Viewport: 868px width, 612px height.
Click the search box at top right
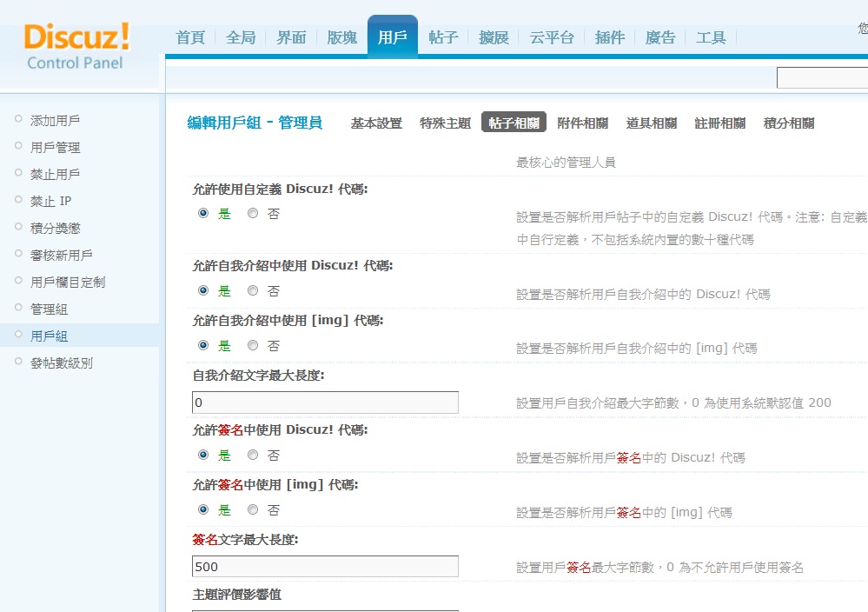pyautogui.click(x=822, y=77)
